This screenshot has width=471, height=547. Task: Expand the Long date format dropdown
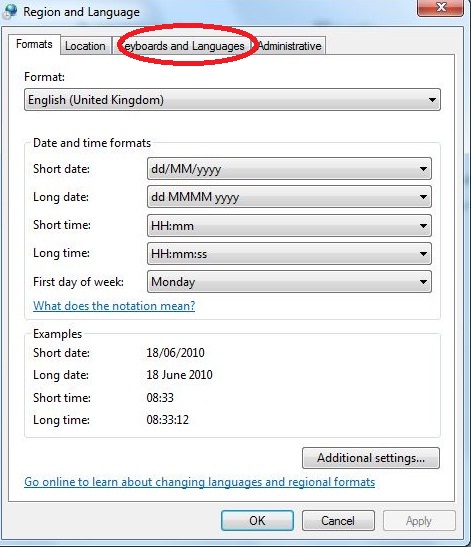(x=289, y=197)
